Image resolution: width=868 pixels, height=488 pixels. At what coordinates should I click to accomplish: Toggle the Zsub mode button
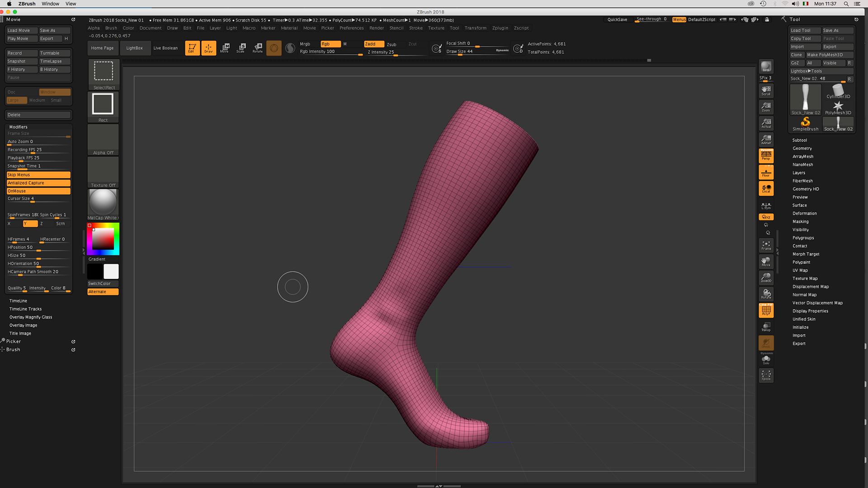pos(392,44)
